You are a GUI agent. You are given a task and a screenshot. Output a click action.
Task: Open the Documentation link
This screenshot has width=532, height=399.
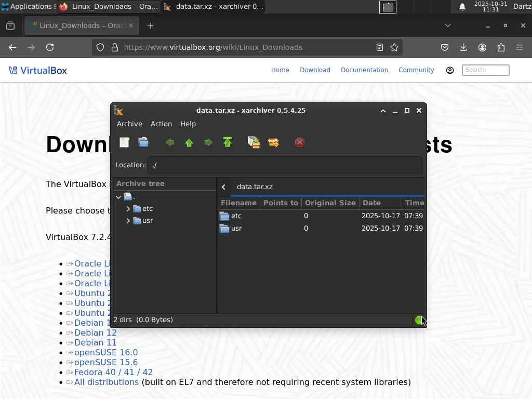(x=364, y=70)
